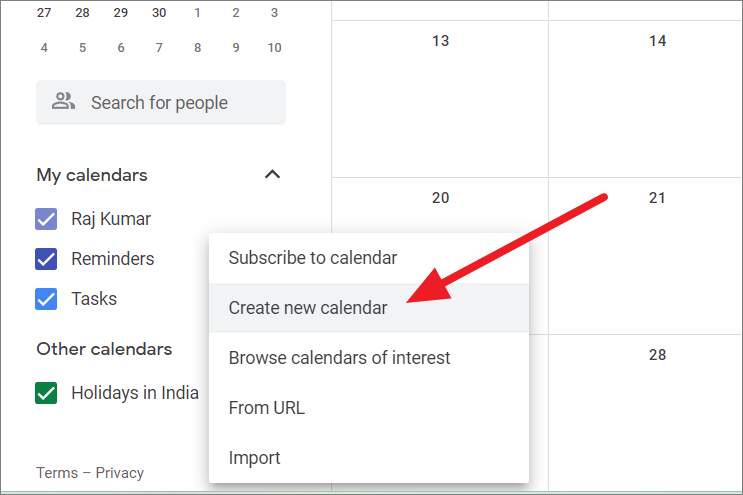Disable the Tasks calendar checkbox
Screen dimensions: 743x495
(46, 299)
